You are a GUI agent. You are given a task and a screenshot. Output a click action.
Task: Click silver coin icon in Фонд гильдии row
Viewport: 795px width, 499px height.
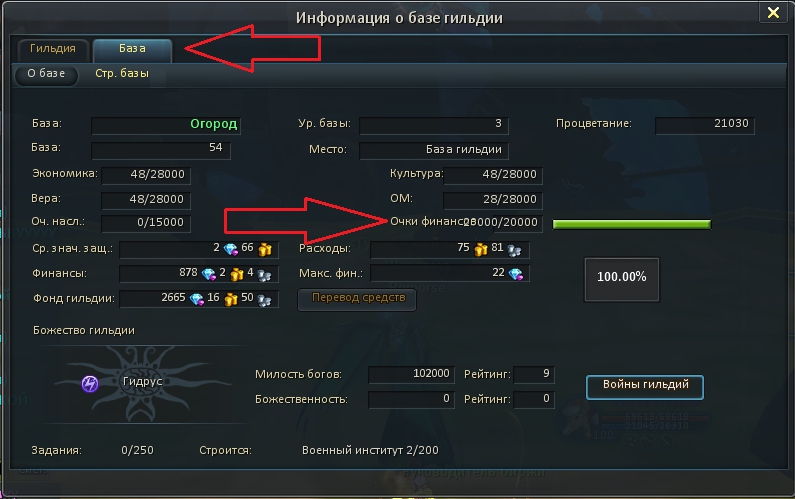click(264, 300)
